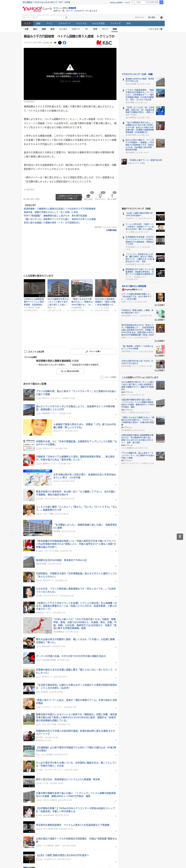Click the 学びがある reaction icon
The width and height of the screenshot is (186, 868).
click(x=89, y=196)
